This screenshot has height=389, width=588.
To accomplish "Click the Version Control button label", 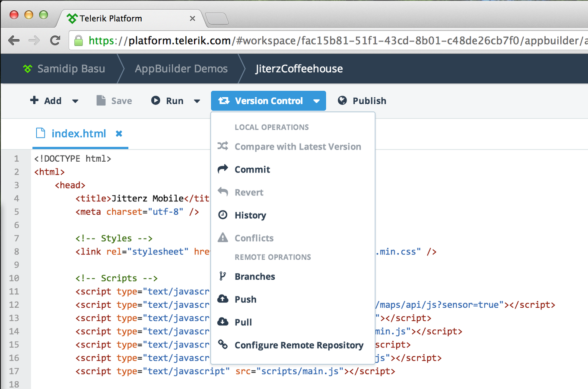I will click(269, 101).
